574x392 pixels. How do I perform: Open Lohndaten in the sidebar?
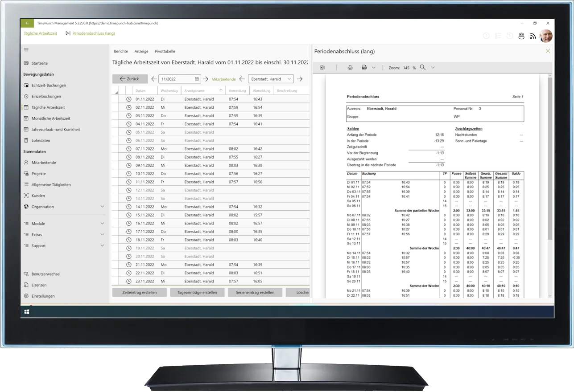point(37,141)
